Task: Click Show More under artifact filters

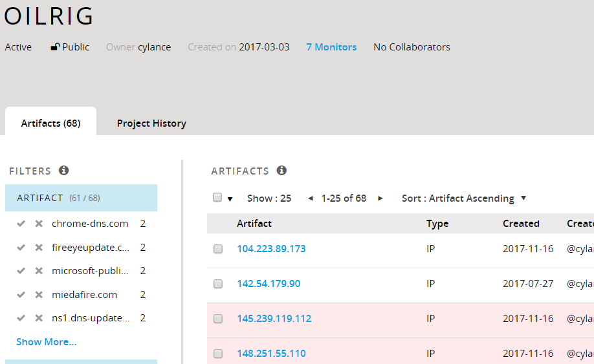Action: 46,342
